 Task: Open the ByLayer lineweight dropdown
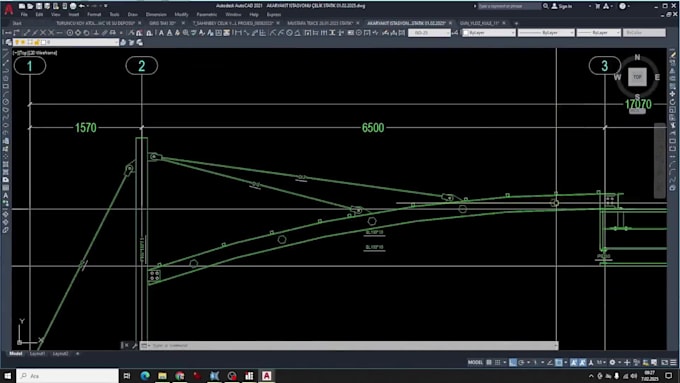pyautogui.click(x=598, y=33)
